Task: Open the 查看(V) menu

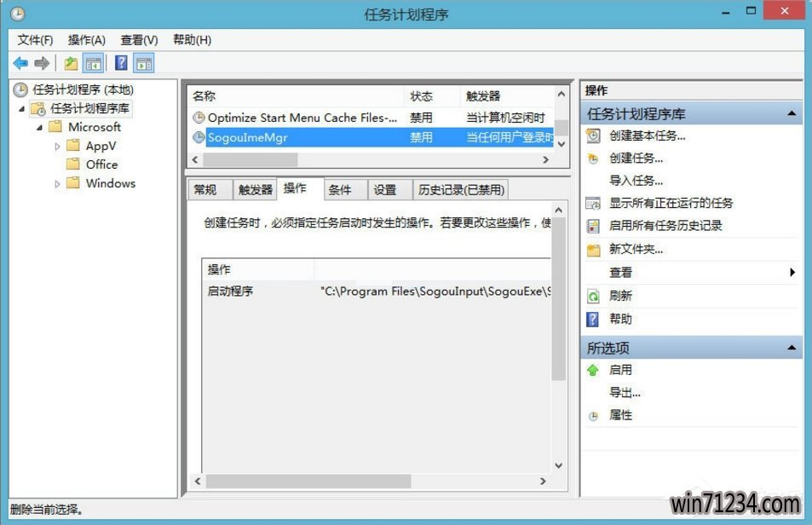Action: point(139,40)
